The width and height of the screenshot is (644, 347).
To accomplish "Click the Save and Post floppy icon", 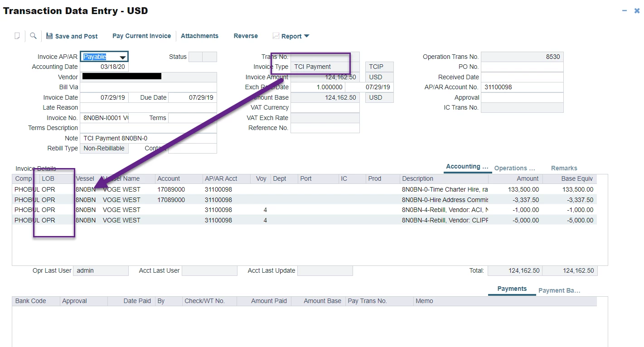I will tap(49, 36).
